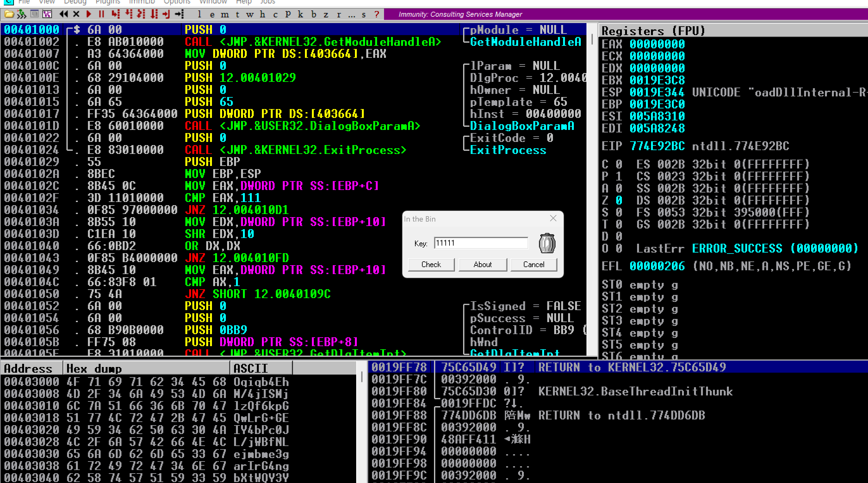
Task: Click the Execute till return icon
Action: [x=166, y=14]
